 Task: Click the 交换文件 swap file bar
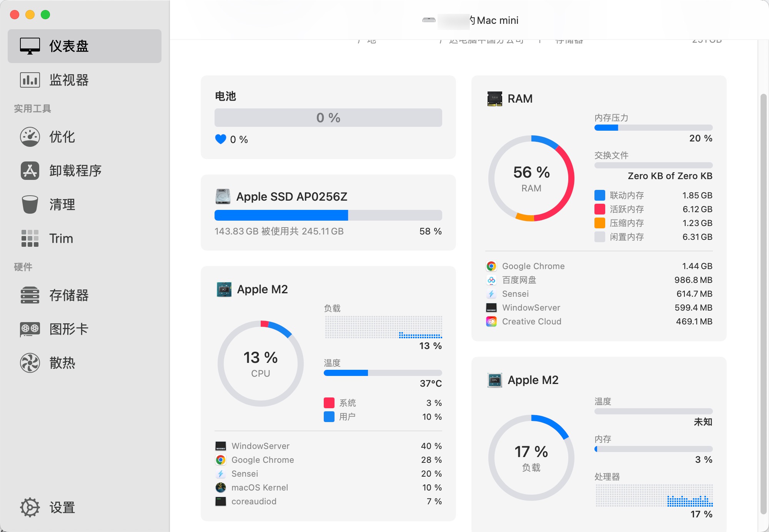coord(654,165)
